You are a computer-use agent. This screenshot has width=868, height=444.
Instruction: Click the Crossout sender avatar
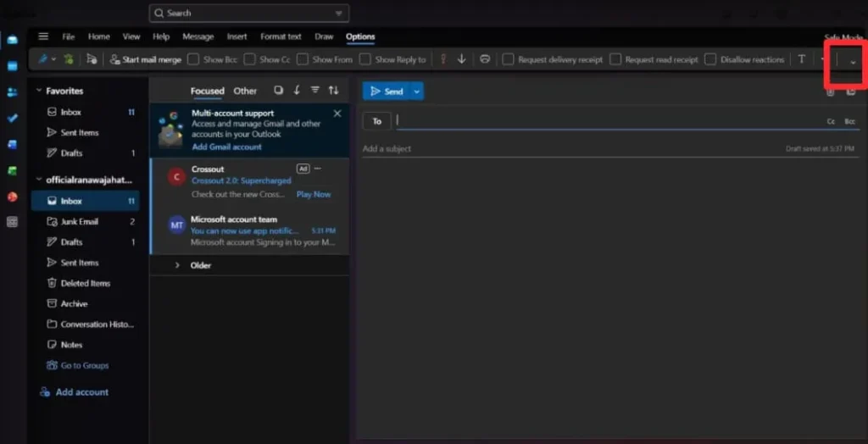(176, 177)
